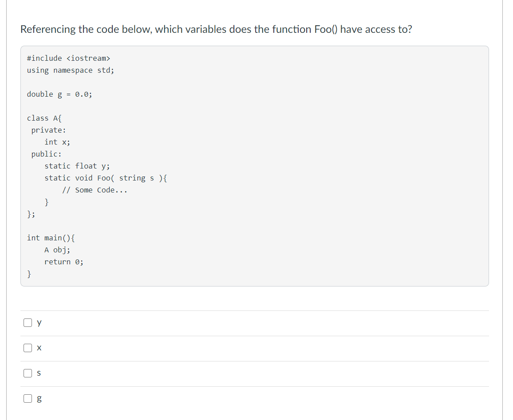Click the // Some Code... comment
Viewport: 513px width, 420px height.
(95, 190)
